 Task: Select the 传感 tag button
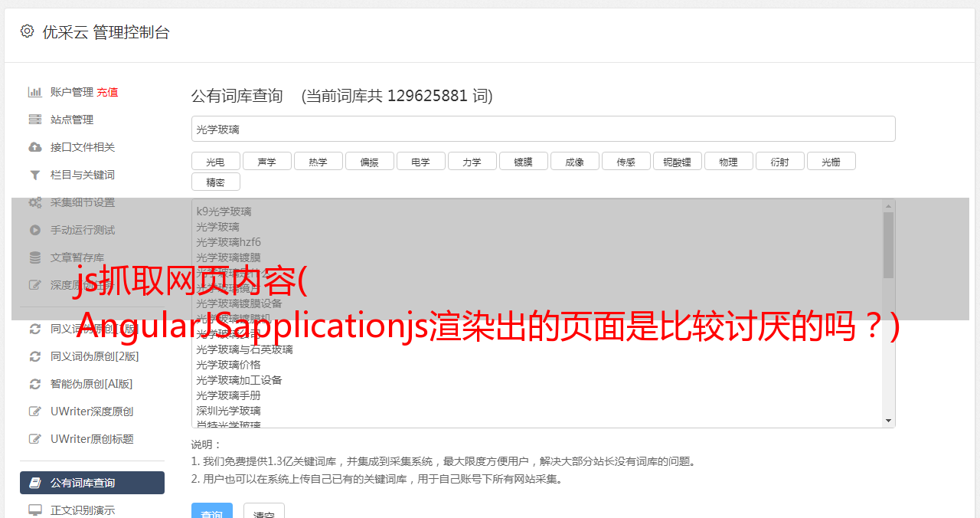(626, 161)
